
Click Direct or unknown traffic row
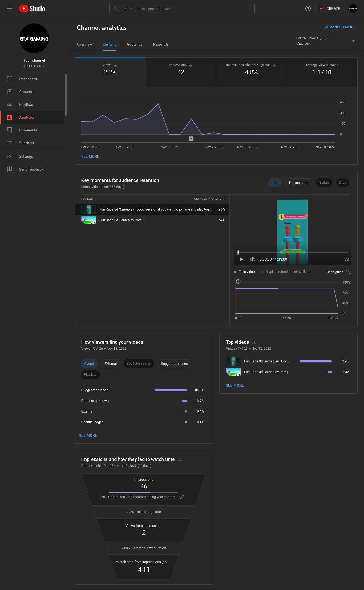[x=143, y=401]
